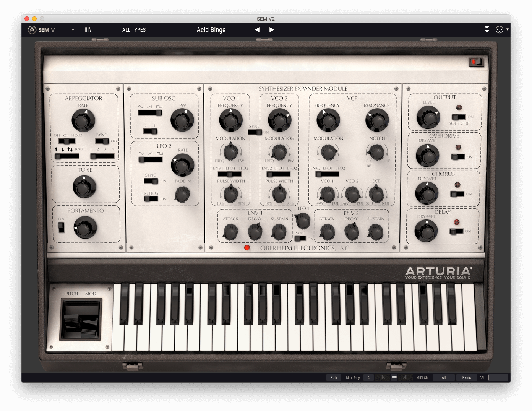Click the VCO 1 Frequency knob
The width and height of the screenshot is (532, 411).
(230, 120)
